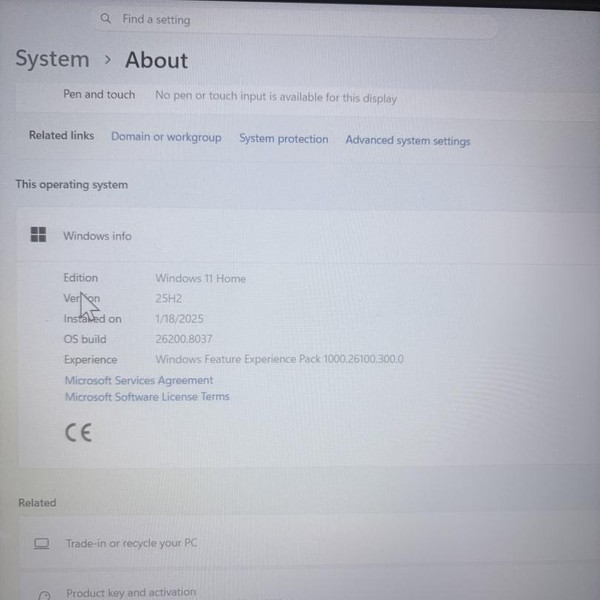This screenshot has width=600, height=600.
Task: Open Advanced system settings link
Action: (x=408, y=141)
